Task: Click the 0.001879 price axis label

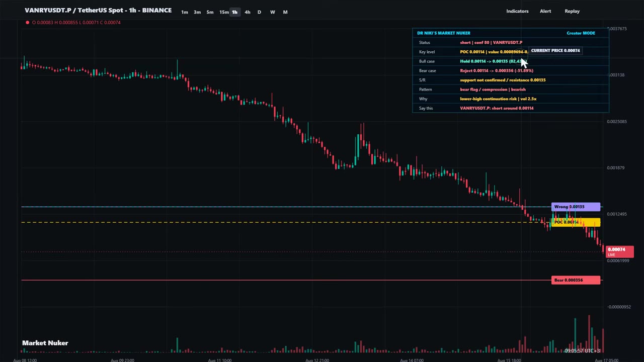Action: [x=615, y=168]
